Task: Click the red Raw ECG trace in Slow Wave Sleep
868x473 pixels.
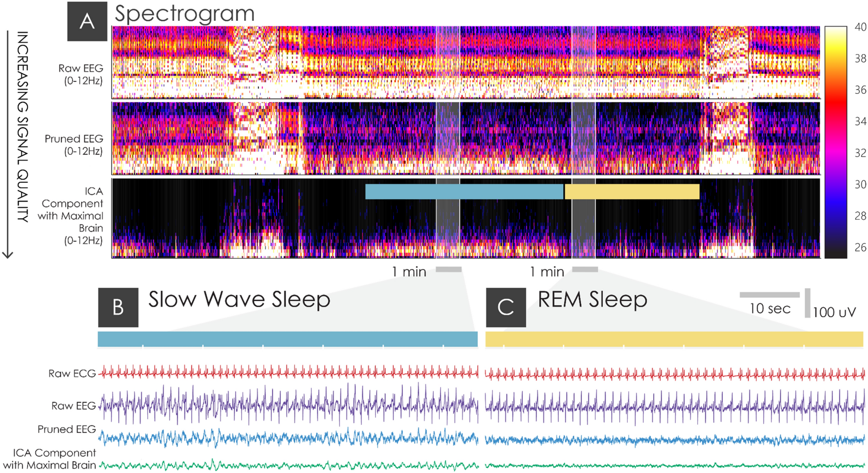Action: tap(288, 372)
